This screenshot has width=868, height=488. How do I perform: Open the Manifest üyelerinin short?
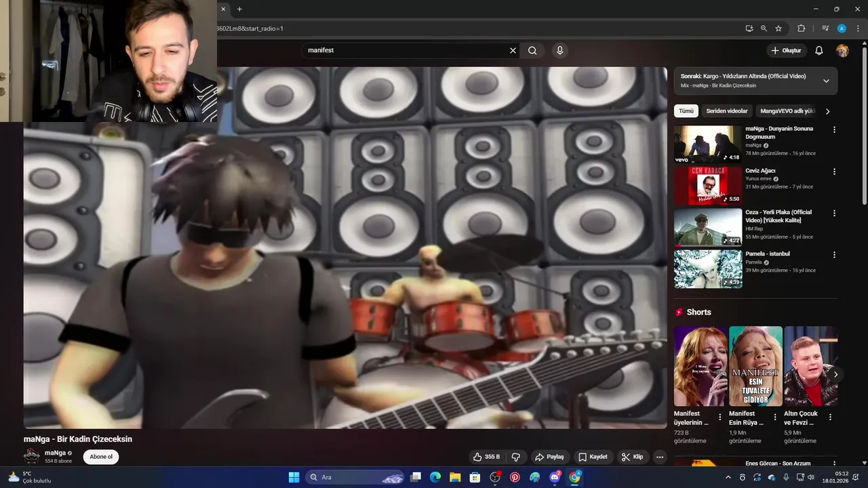[701, 366]
